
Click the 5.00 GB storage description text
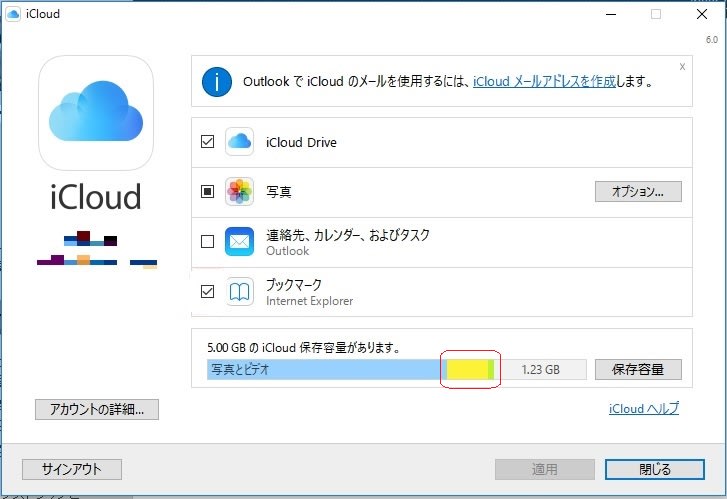click(x=304, y=347)
